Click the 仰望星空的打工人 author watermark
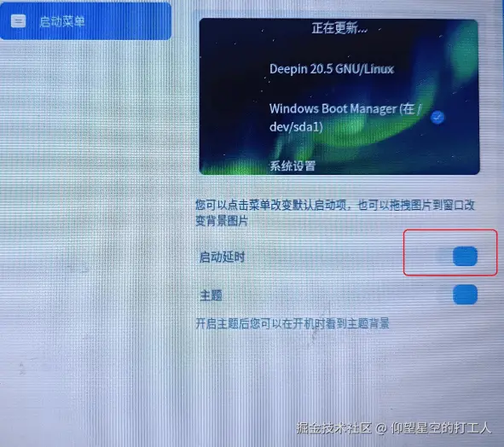504x447 pixels. (x=441, y=428)
